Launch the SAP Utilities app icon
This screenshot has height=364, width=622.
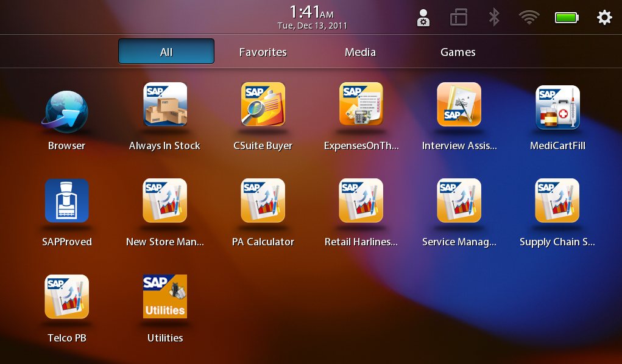pyautogui.click(x=165, y=296)
